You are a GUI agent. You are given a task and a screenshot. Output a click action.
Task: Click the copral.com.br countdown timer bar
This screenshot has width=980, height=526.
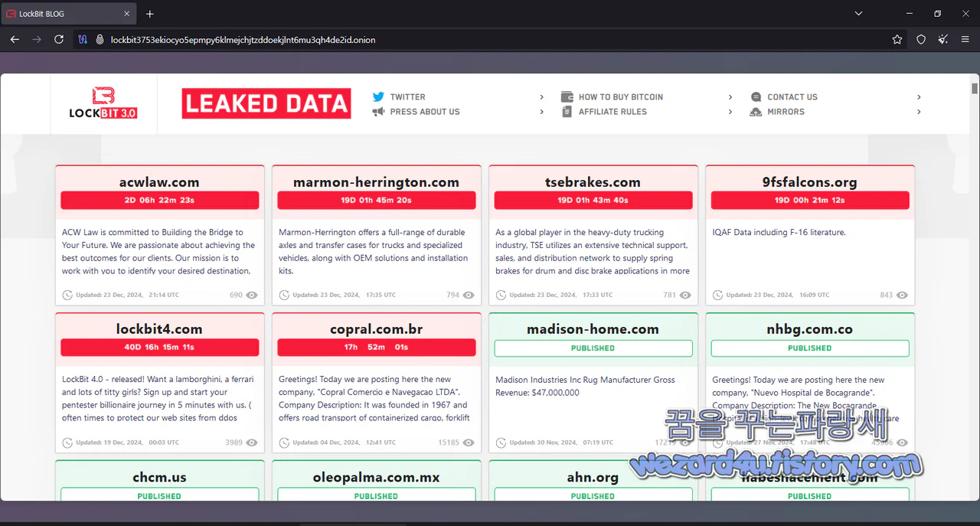click(376, 348)
